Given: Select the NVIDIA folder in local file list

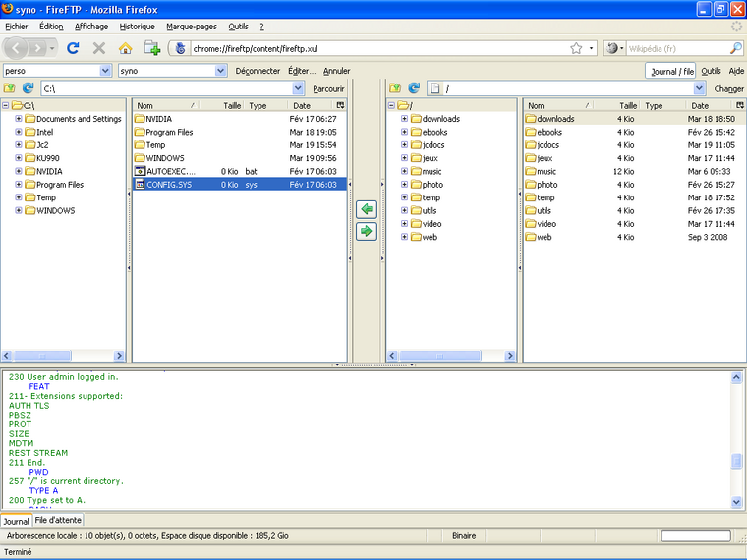Looking at the screenshot, I should pyautogui.click(x=240, y=119).
